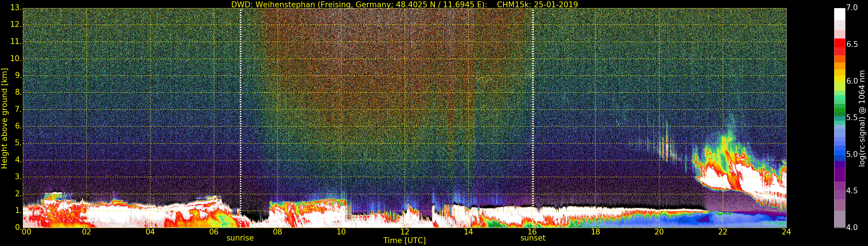This screenshot has width=868, height=246.
Task: Click the '5.0' value on the colorbar
Action: point(852,154)
